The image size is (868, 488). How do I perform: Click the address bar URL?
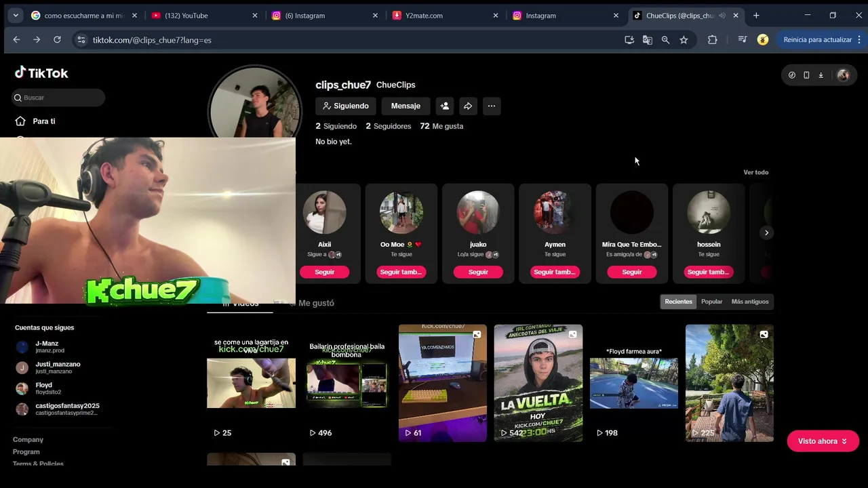click(152, 40)
